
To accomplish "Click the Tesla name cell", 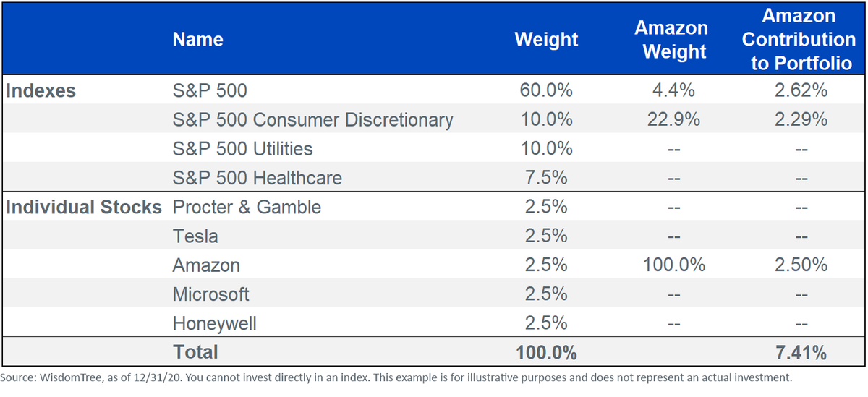I will [195, 236].
